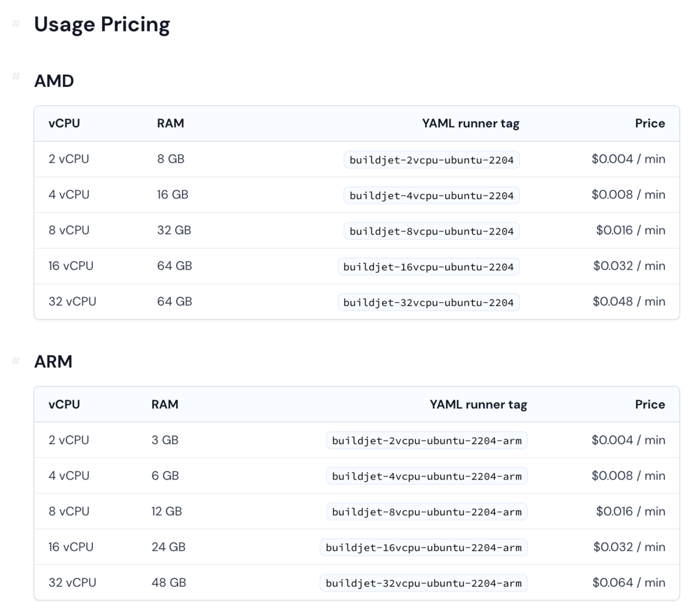The image size is (700, 615).
Task: Select the buildjet-32vcpu-ubuntu-2204 runner tag
Action: tap(428, 302)
